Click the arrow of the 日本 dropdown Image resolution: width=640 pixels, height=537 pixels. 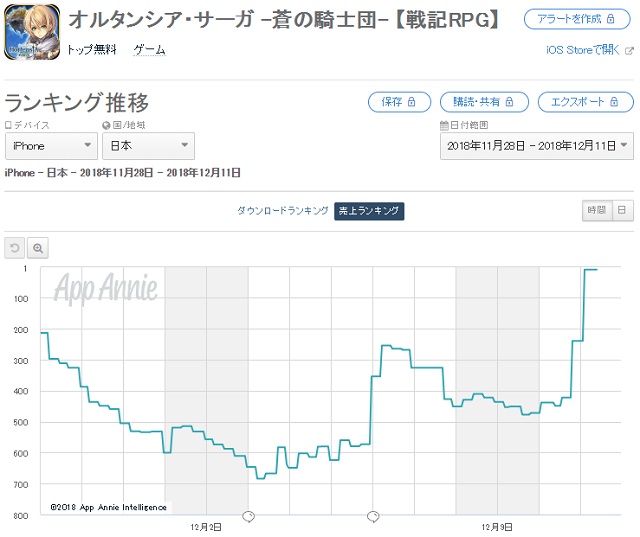tap(184, 145)
